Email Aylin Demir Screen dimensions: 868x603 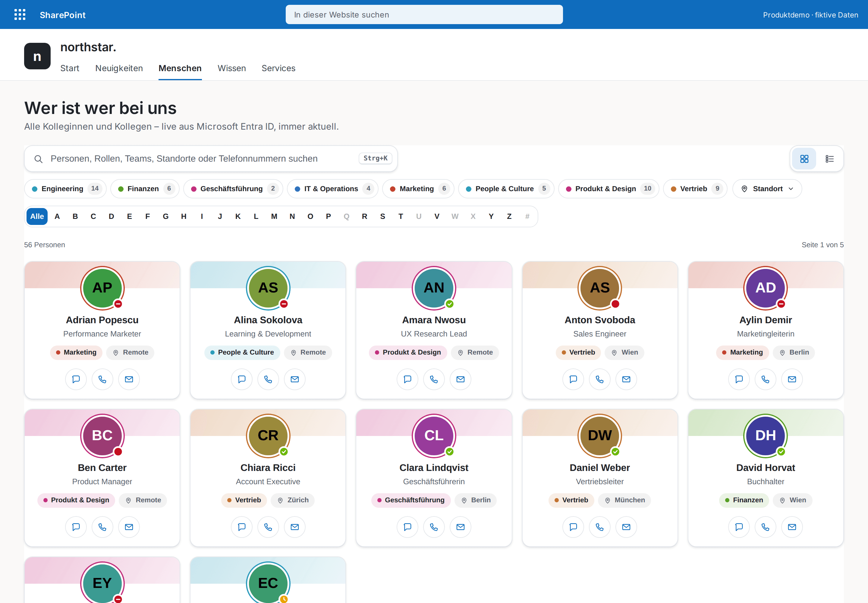pos(792,379)
